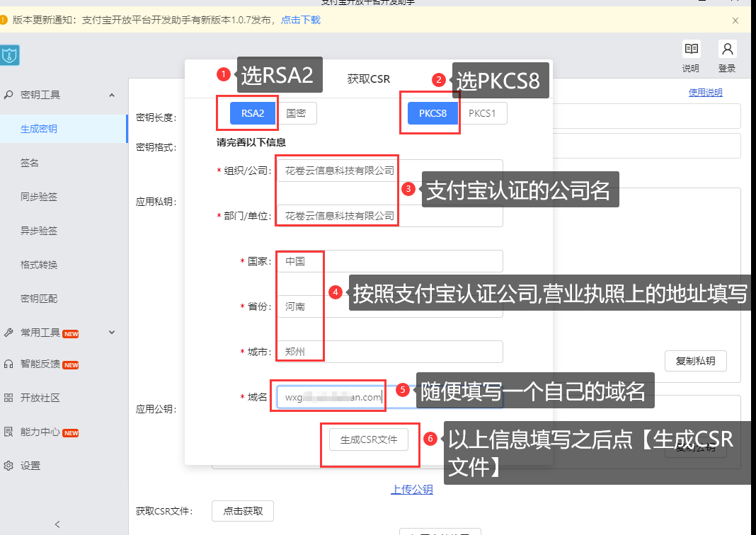This screenshot has height=535, width=756.
Task: Focus the 部门/单位 input field
Action: pos(389,216)
